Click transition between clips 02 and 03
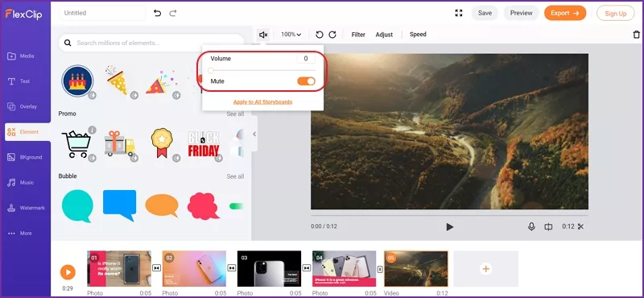644x298 pixels. coord(232,268)
